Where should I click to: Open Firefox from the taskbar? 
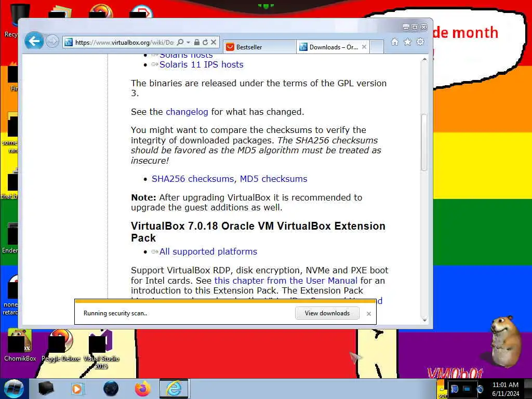143,389
